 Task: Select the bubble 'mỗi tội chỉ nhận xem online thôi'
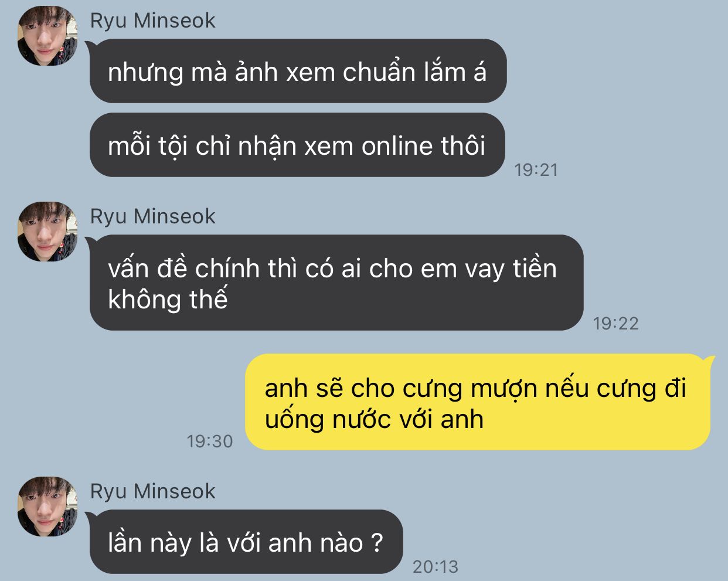click(297, 145)
